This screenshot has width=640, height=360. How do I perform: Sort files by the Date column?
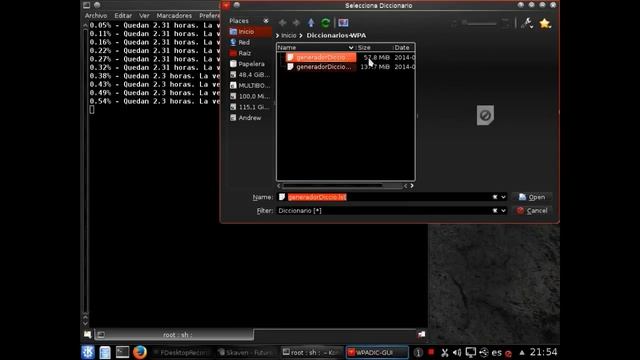tap(404, 48)
